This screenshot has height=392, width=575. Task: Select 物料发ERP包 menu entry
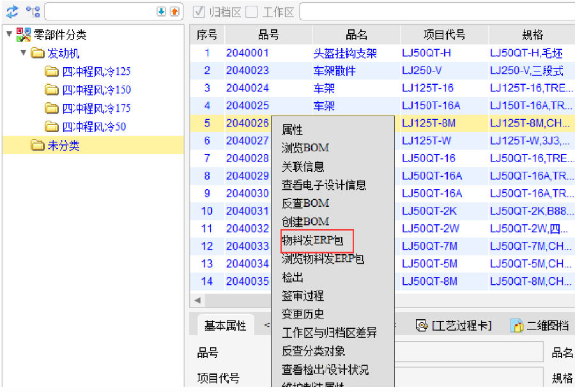(x=312, y=240)
